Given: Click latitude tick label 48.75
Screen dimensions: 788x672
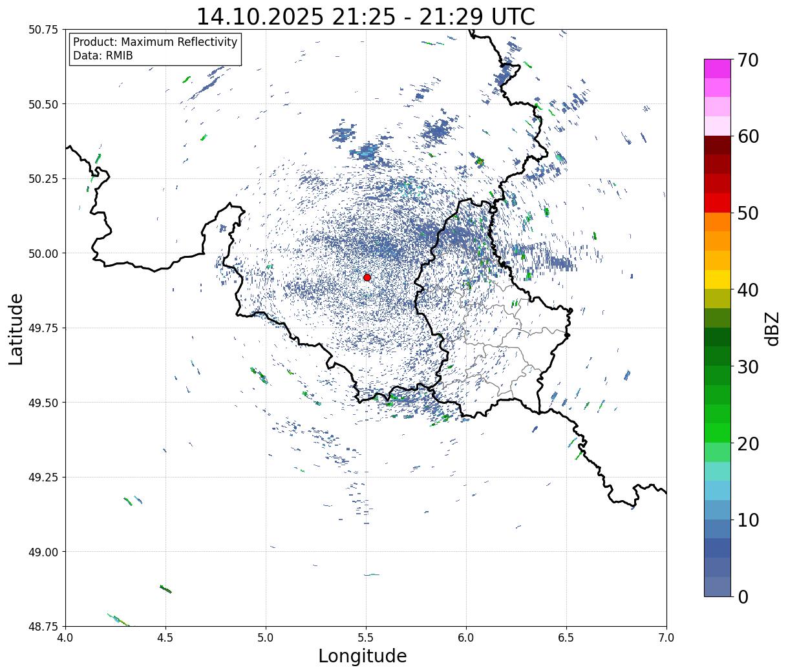Looking at the screenshot, I should [43, 626].
